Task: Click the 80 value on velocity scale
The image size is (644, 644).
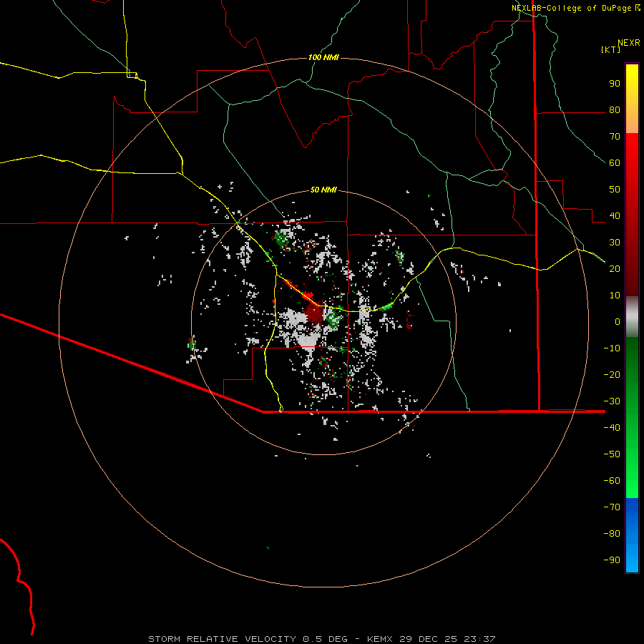Action: click(x=615, y=109)
